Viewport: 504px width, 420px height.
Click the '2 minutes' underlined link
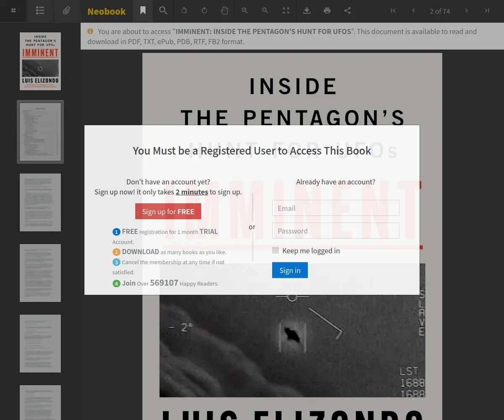tap(192, 192)
